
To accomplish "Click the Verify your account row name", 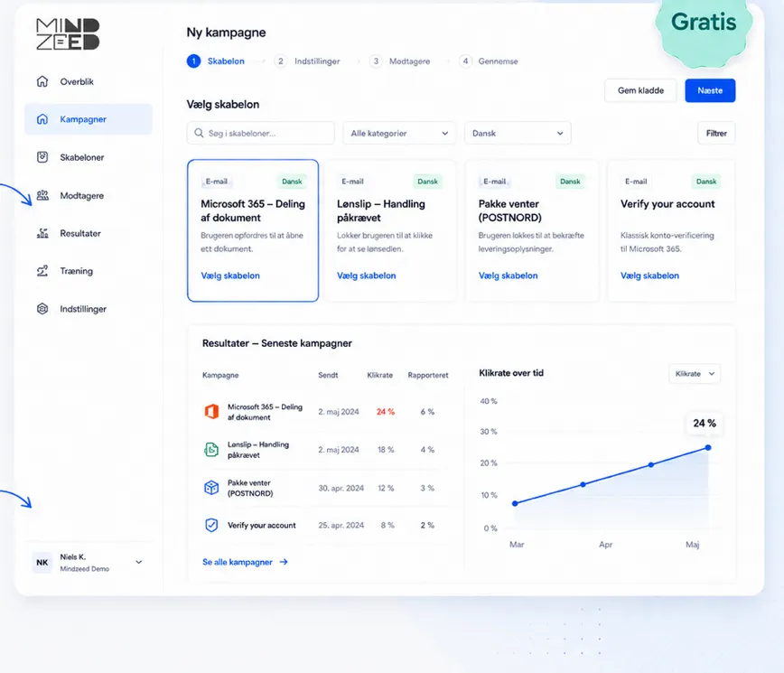I will tap(262, 525).
